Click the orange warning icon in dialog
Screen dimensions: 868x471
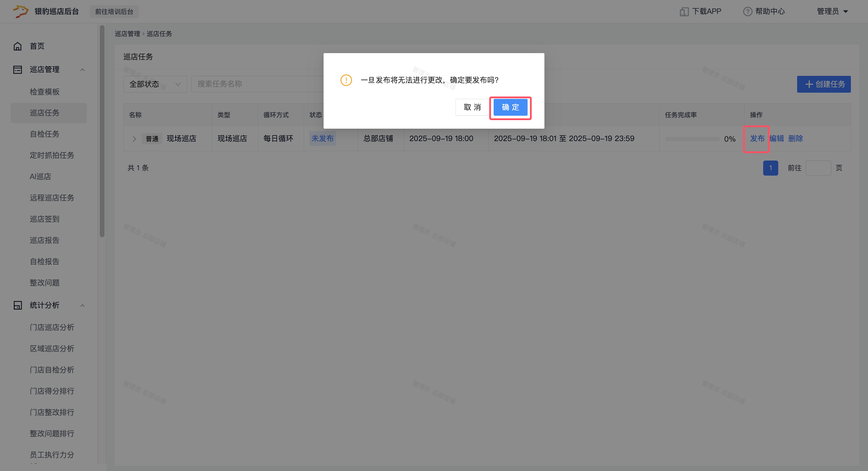(346, 80)
